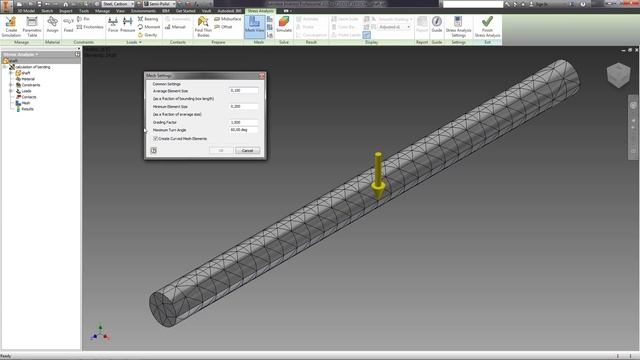Click the OK button in Mesh Settings
The width and height of the screenshot is (640, 360).
click(221, 151)
